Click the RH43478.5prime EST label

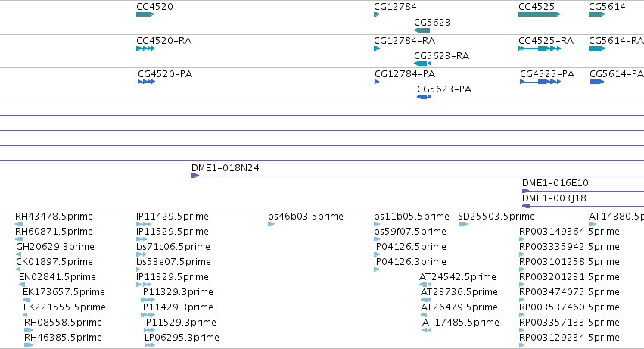pyautogui.click(x=54, y=217)
